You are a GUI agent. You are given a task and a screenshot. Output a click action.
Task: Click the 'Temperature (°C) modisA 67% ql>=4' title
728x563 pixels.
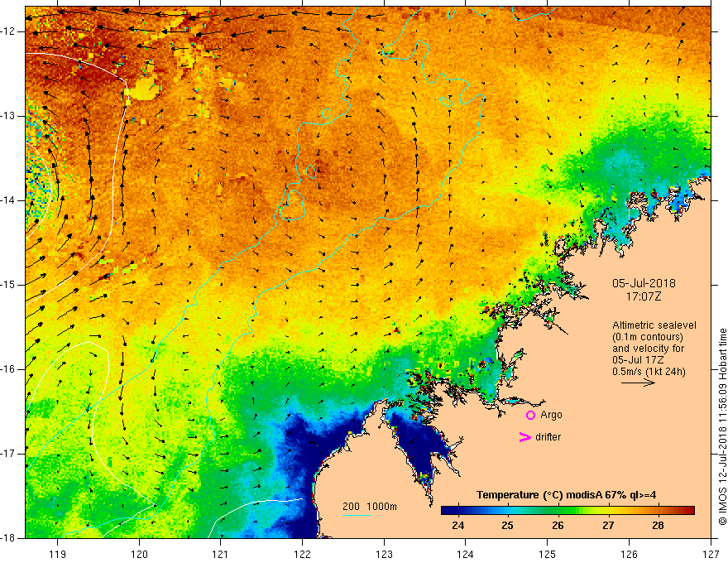click(x=566, y=495)
